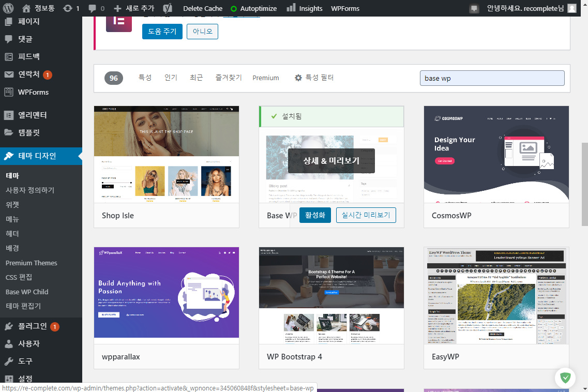588x392 pixels.
Task: Click the home site icon
Action: click(x=26, y=8)
